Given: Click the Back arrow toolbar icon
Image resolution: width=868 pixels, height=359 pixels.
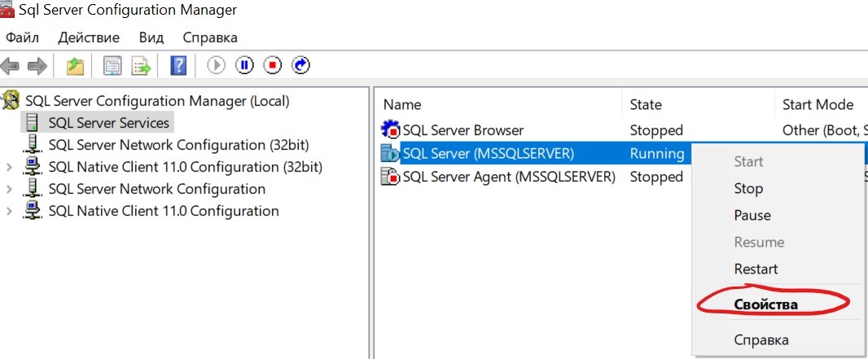Looking at the screenshot, I should (10, 66).
